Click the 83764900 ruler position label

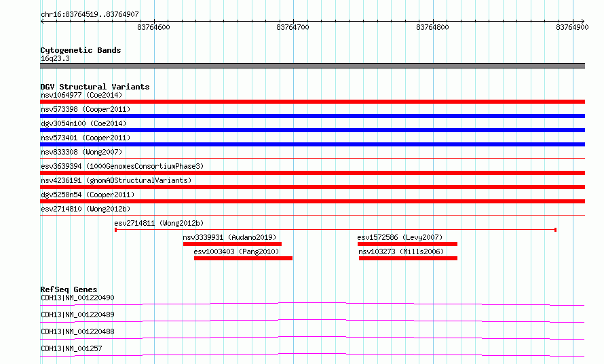572,27
